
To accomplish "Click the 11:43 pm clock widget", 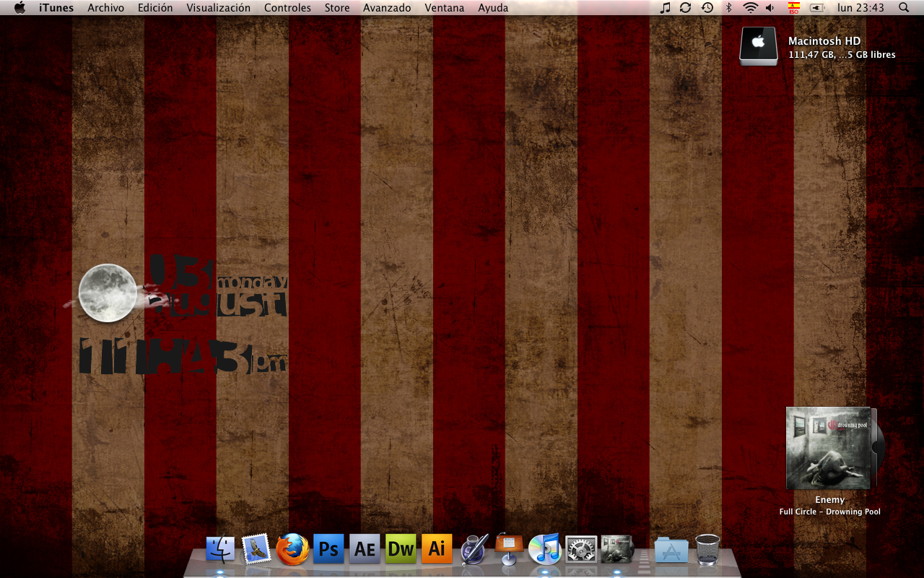I will point(183,355).
